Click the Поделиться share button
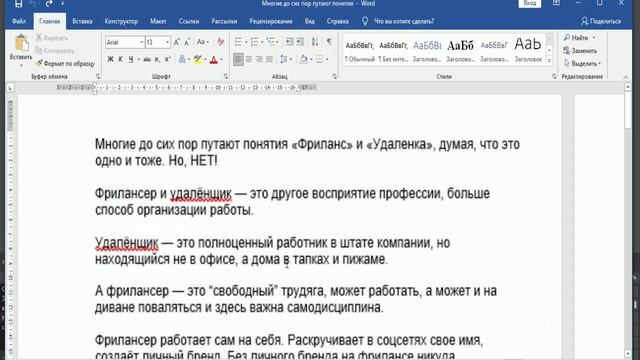 tap(601, 21)
